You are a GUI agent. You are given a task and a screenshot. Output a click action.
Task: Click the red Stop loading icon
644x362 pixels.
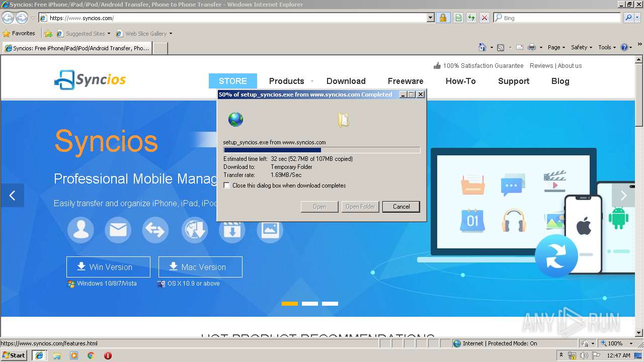pyautogui.click(x=485, y=18)
